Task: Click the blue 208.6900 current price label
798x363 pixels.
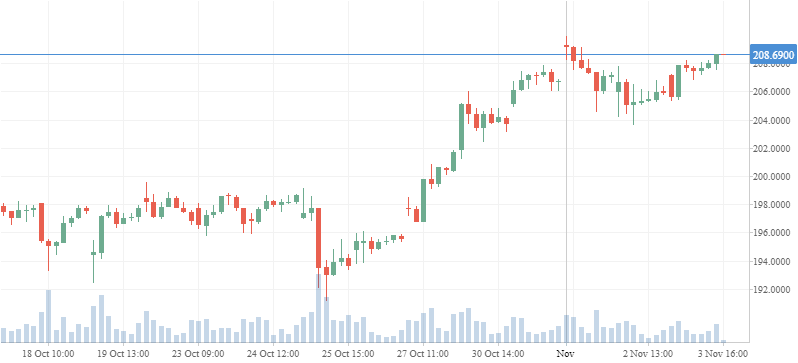Action: (x=773, y=54)
